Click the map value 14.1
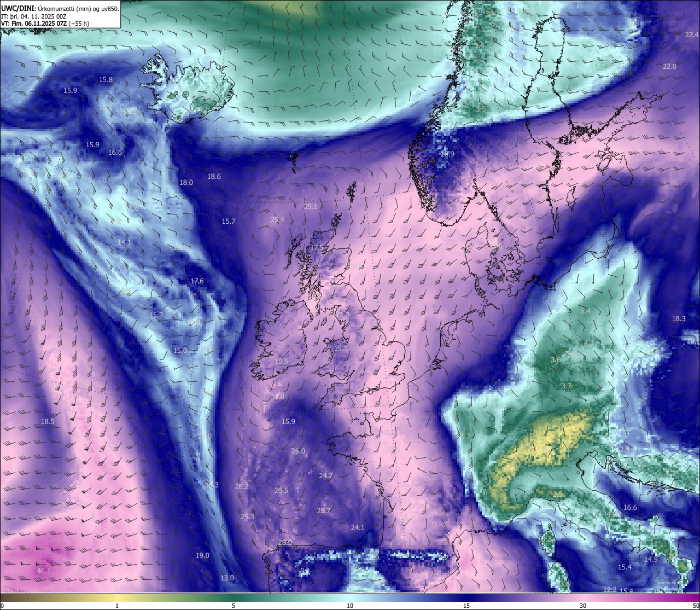 pyautogui.click(x=124, y=242)
